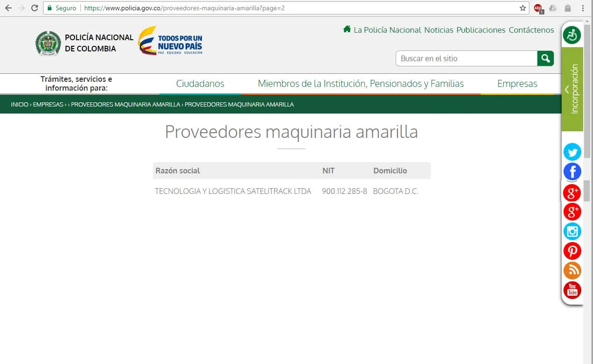
Task: Open the YouTube channel icon
Action: 572,290
